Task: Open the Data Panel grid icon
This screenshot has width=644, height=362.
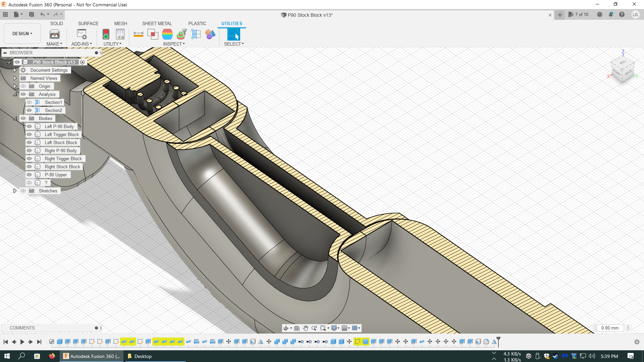Action: point(5,14)
